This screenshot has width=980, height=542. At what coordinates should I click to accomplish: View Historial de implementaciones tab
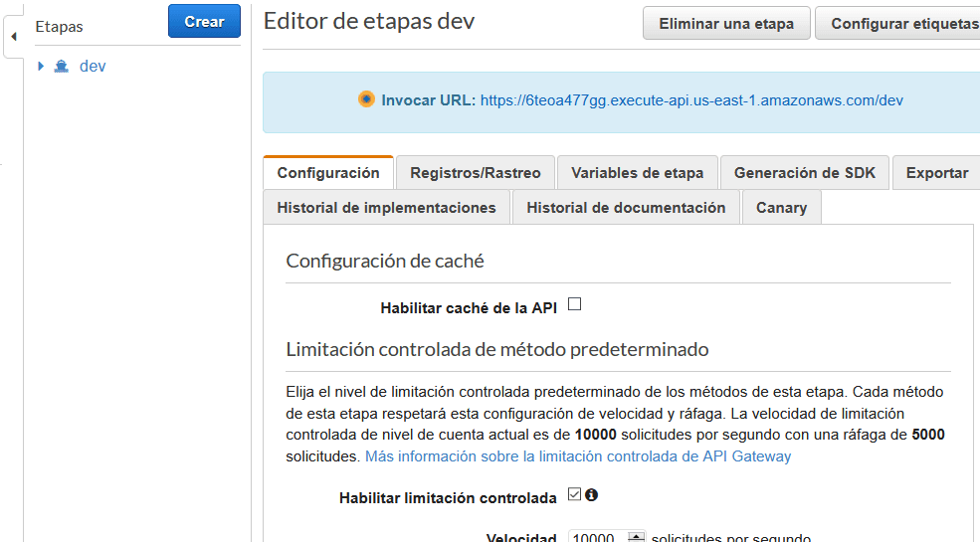[x=386, y=208]
